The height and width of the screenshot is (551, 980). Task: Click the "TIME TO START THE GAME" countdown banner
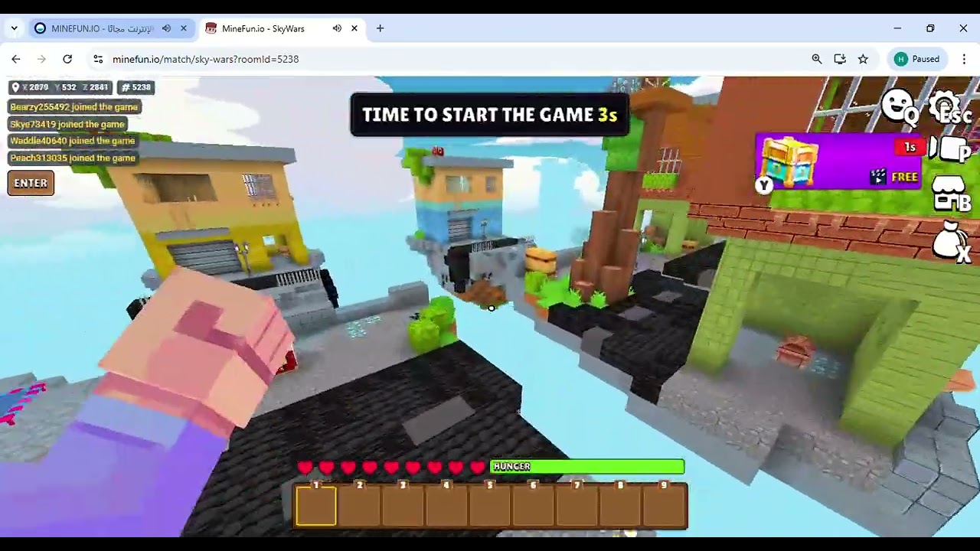[489, 115]
